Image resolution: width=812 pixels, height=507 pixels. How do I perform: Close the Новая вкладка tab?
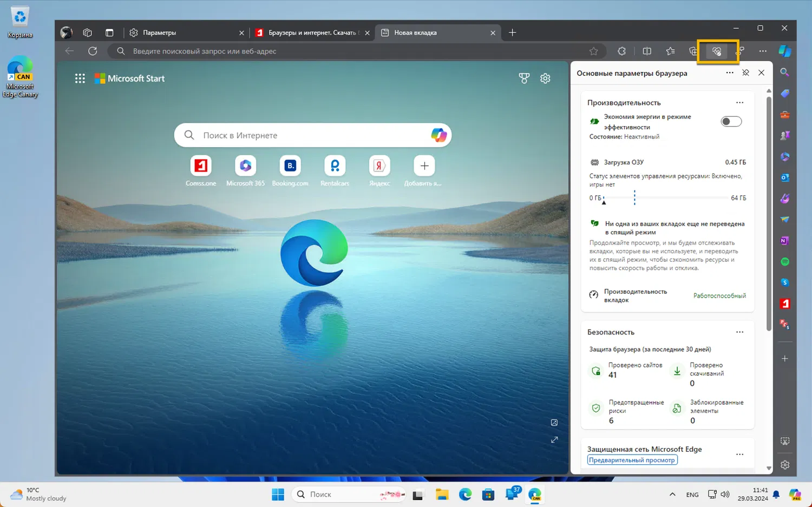point(493,33)
